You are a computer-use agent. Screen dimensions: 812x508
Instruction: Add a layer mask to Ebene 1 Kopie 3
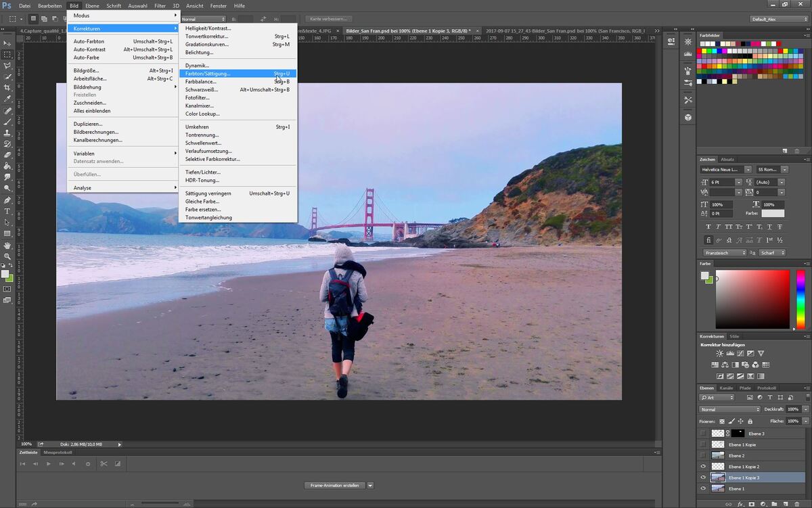(752, 504)
